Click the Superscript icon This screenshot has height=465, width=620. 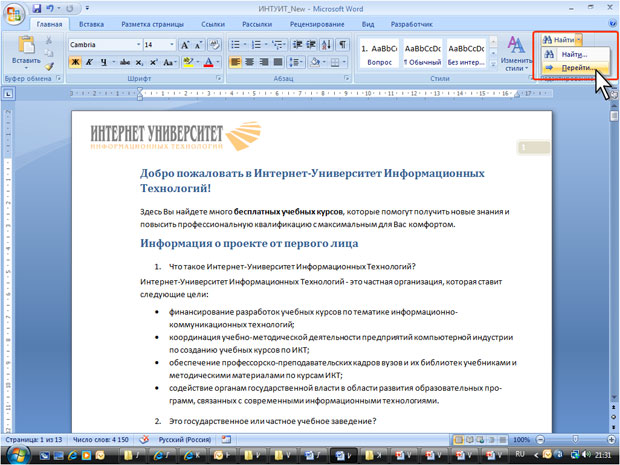click(153, 62)
